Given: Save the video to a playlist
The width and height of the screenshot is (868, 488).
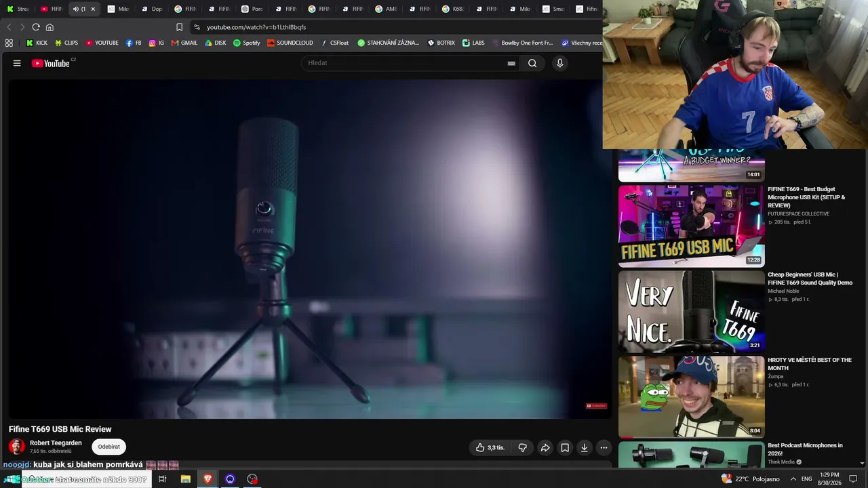Looking at the screenshot, I should (x=564, y=447).
